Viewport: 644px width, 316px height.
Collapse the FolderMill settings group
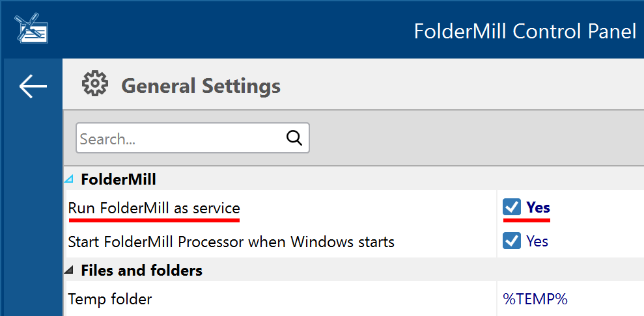click(70, 179)
